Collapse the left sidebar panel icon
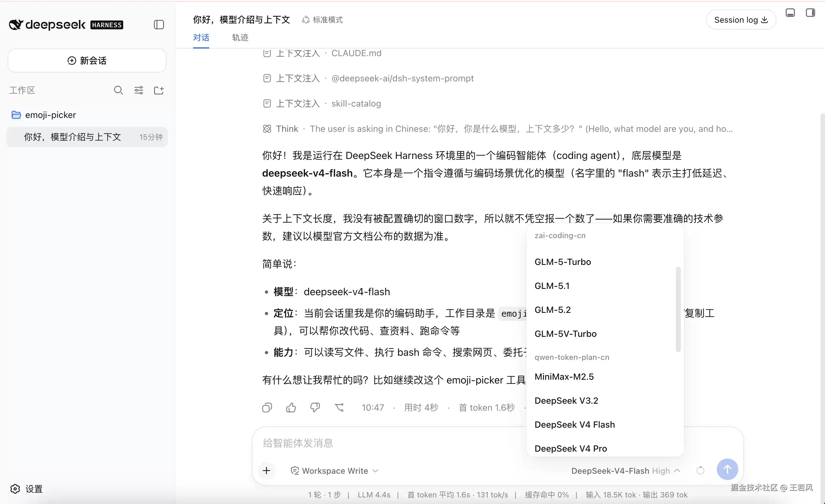The height and width of the screenshot is (504, 825). (x=159, y=25)
